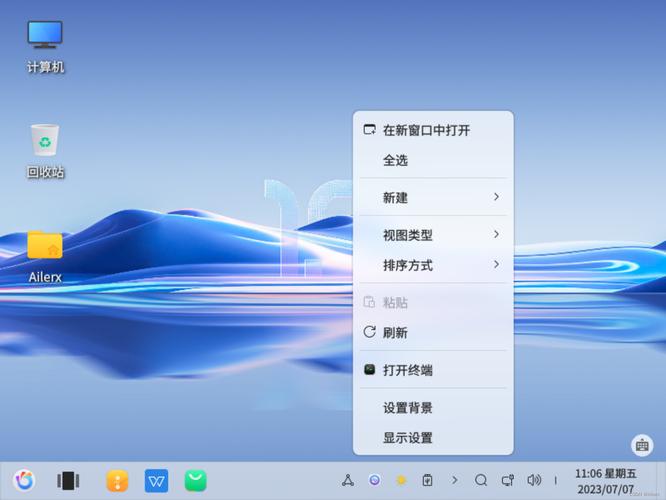Launch the orange file manager taskbar icon
Screen dimensions: 666x500
(117, 480)
